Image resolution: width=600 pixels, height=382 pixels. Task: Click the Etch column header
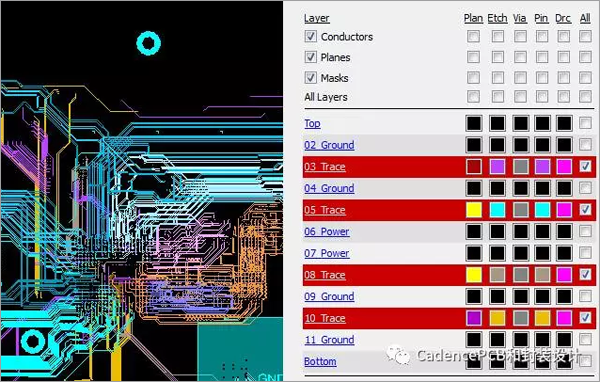497,18
